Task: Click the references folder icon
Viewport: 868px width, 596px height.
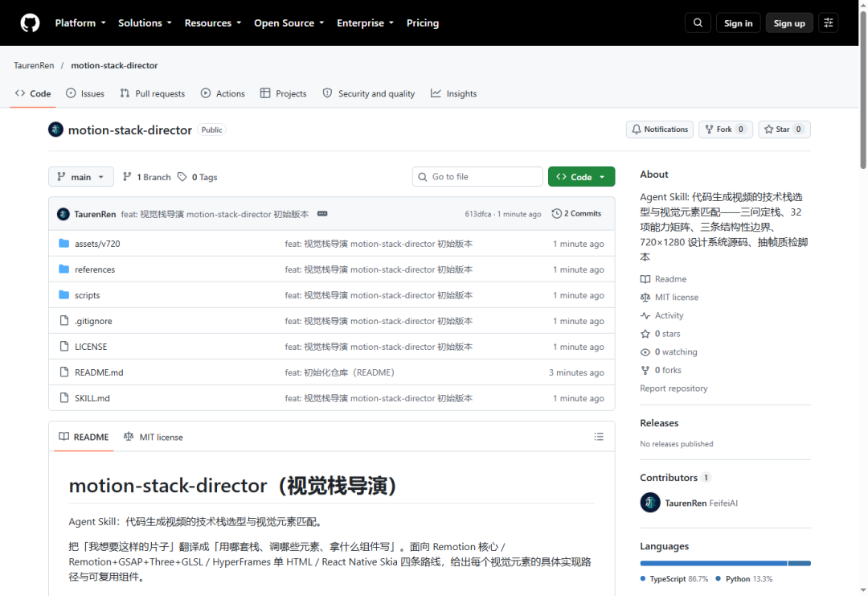Action: pos(64,269)
